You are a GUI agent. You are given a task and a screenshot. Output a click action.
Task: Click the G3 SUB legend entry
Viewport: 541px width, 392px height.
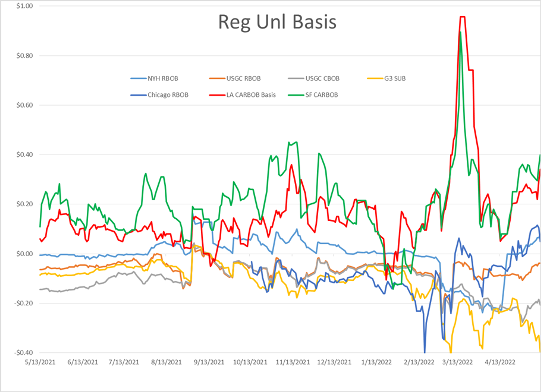point(386,78)
